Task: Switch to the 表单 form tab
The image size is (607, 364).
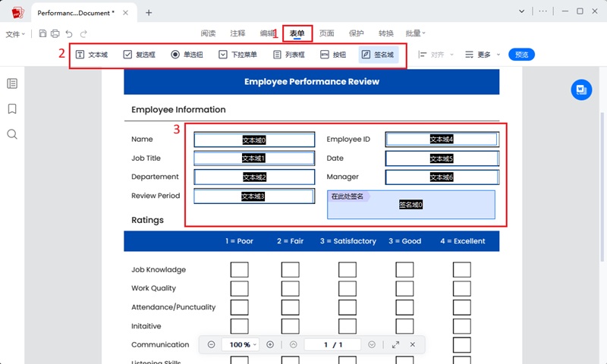Action: click(297, 33)
